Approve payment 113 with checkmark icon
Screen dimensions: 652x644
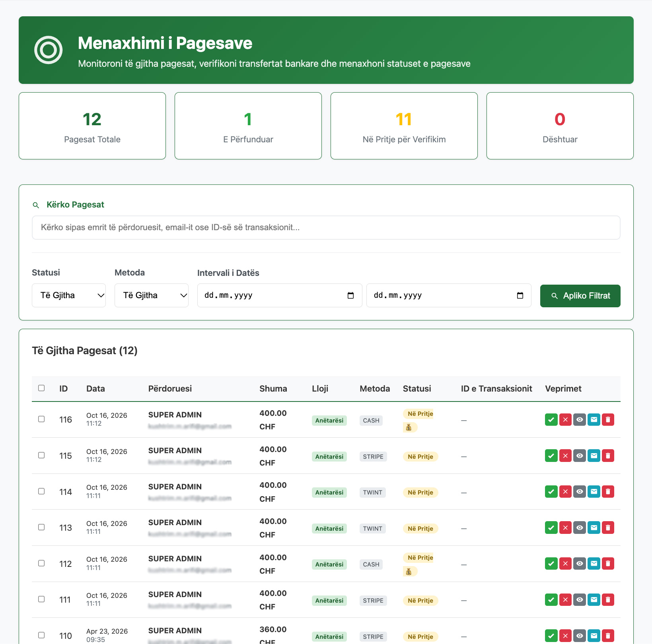[x=551, y=528]
